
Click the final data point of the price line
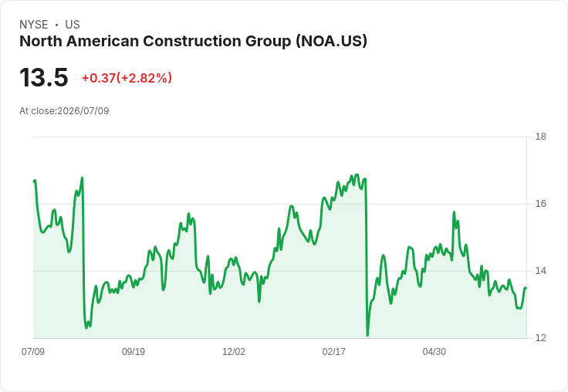pos(526,288)
